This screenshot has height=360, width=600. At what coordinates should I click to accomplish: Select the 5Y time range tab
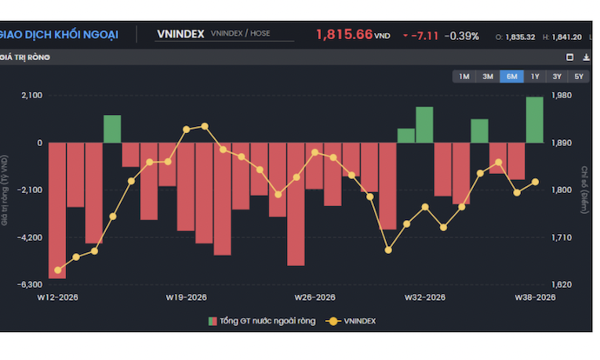pyautogui.click(x=579, y=77)
